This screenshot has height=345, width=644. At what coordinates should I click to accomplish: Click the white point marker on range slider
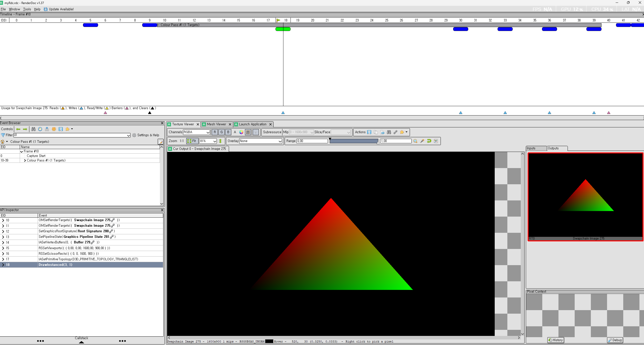pyautogui.click(x=378, y=143)
